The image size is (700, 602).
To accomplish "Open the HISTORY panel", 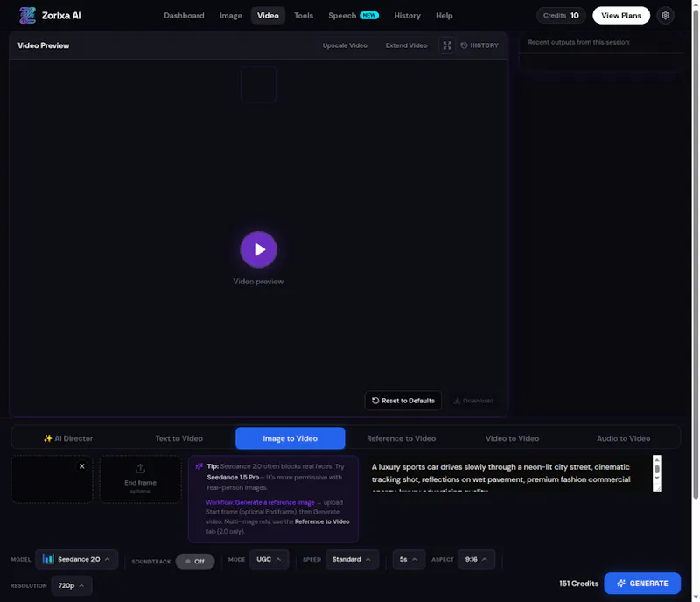I will [x=479, y=45].
